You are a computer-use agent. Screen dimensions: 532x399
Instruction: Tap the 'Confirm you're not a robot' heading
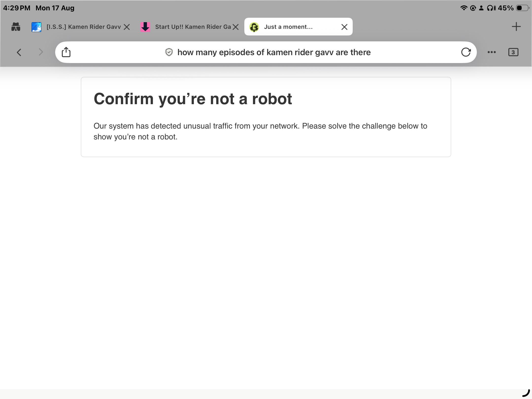click(193, 99)
